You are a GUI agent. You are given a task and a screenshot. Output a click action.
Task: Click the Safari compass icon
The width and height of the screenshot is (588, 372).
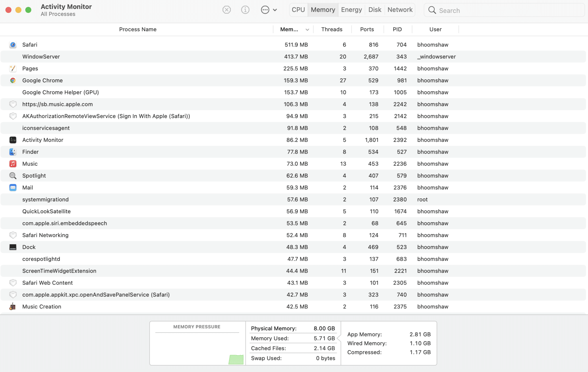(13, 45)
